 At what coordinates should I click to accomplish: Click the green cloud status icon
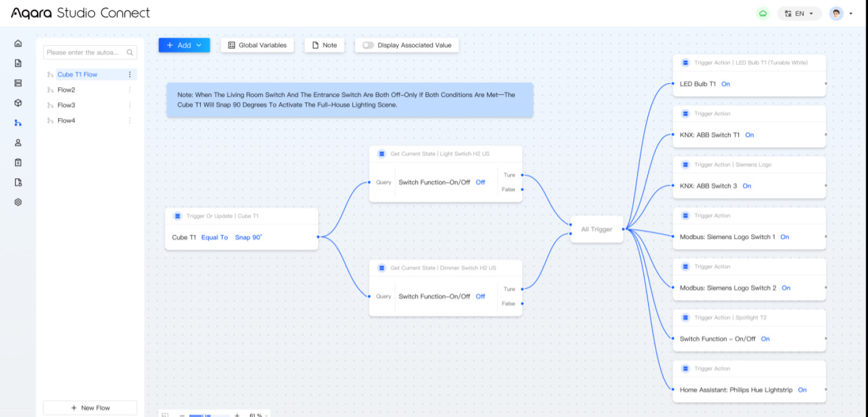[763, 13]
